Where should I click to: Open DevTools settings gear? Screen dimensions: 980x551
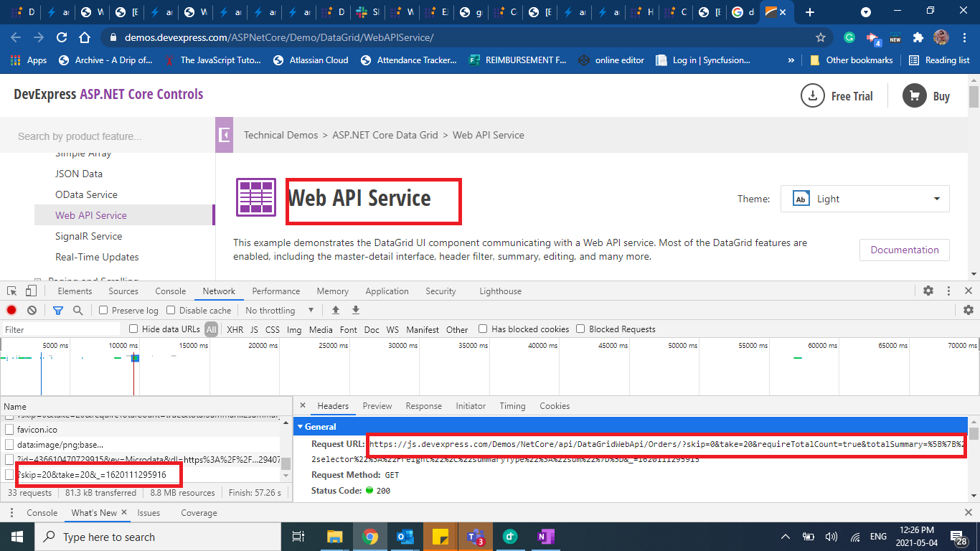pyautogui.click(x=928, y=291)
